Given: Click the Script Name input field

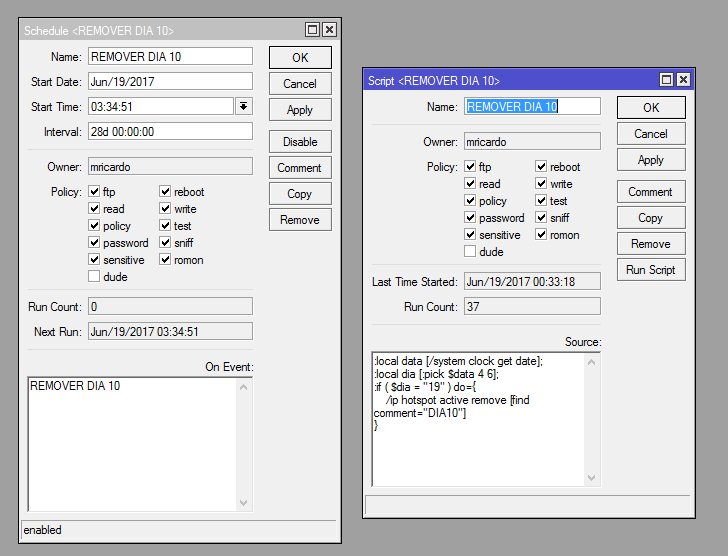Looking at the screenshot, I should click(532, 106).
